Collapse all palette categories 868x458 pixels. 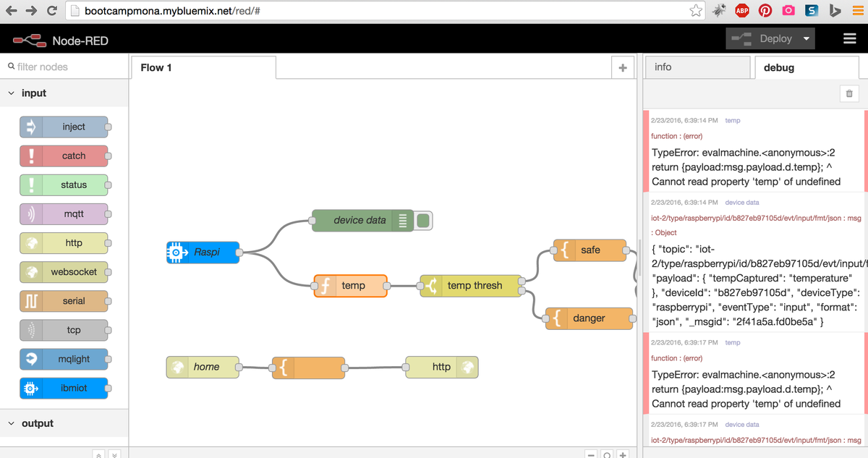click(x=98, y=454)
